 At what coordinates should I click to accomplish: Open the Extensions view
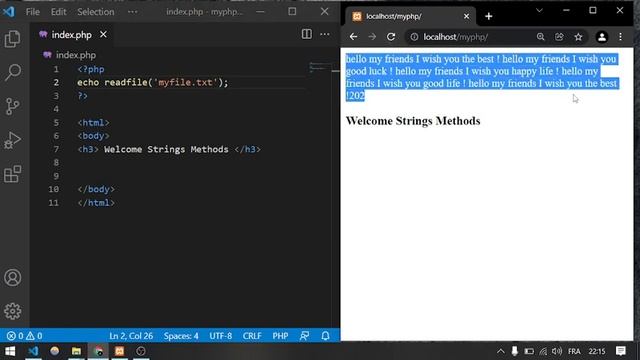click(13, 174)
